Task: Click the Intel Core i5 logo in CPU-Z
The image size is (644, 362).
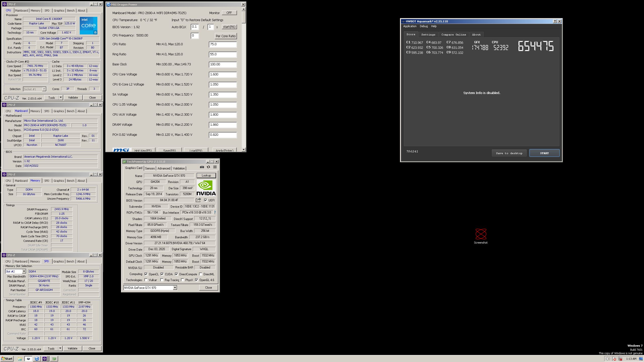Action: [x=89, y=26]
